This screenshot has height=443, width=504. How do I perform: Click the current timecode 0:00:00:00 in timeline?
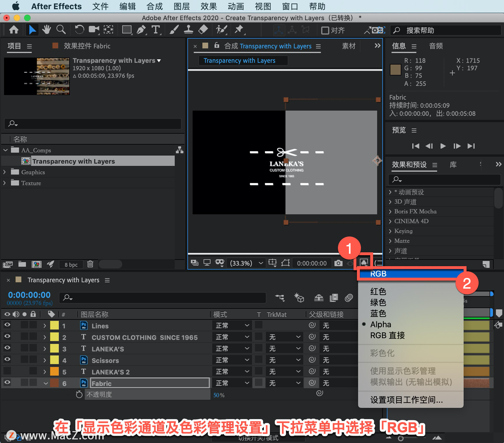point(29,295)
